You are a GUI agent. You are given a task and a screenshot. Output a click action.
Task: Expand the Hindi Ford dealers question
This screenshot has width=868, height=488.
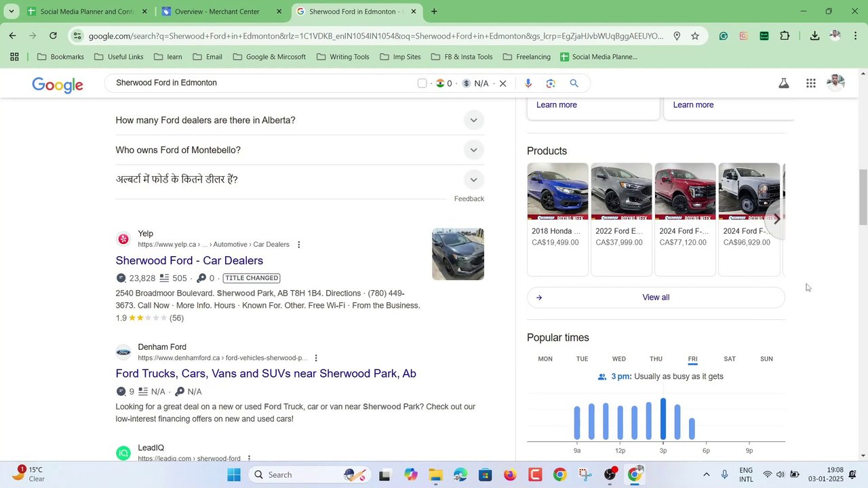(x=300, y=180)
